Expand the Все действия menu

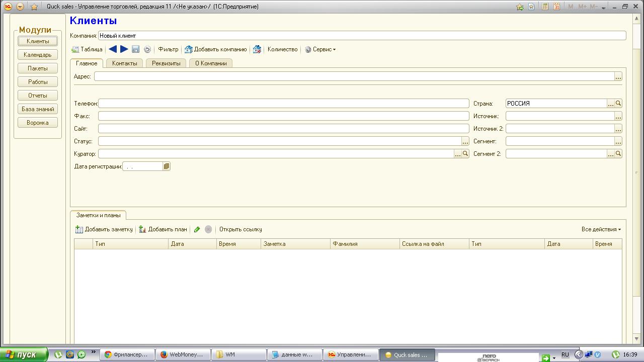(x=601, y=229)
